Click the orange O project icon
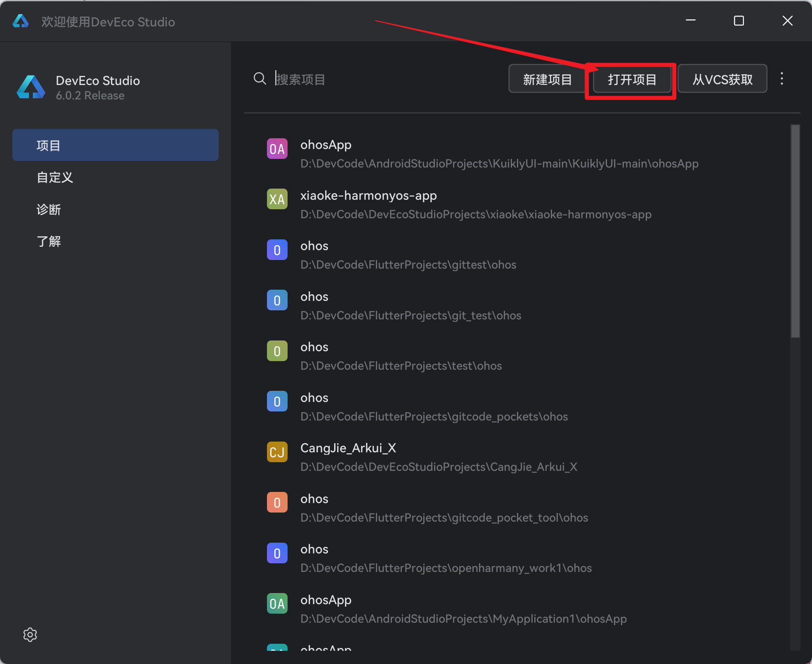 click(x=277, y=503)
